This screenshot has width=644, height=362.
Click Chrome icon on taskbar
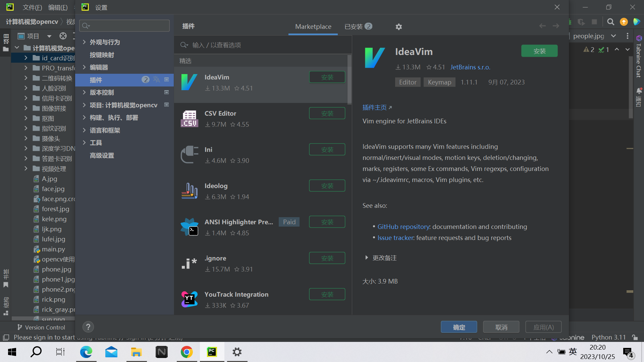pos(186,352)
